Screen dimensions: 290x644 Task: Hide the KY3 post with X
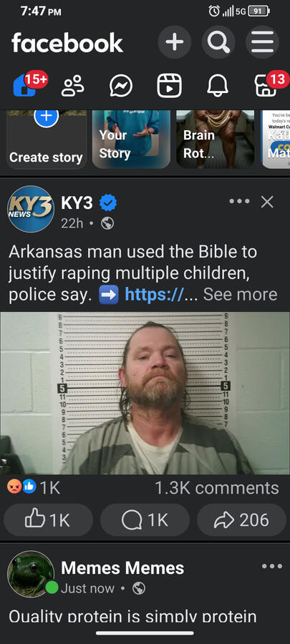pyautogui.click(x=267, y=202)
